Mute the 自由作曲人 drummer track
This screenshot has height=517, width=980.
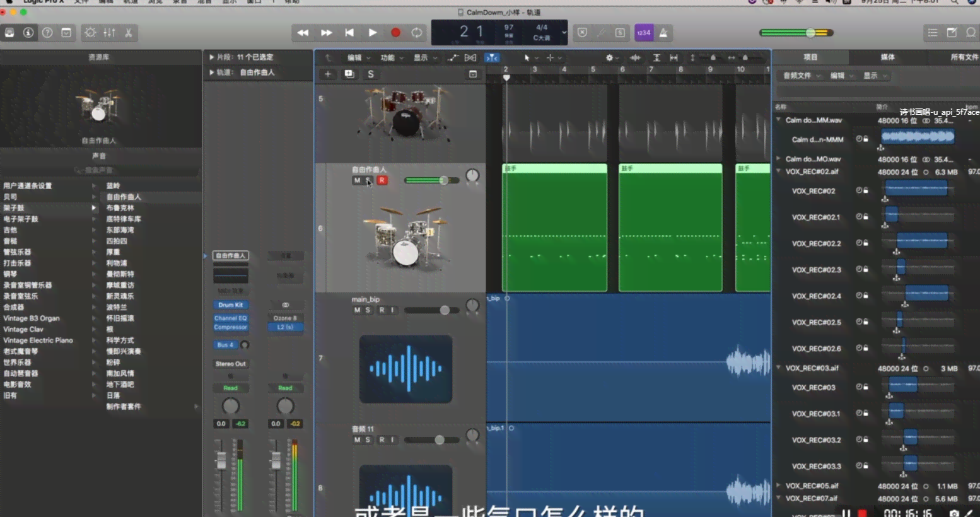click(358, 180)
